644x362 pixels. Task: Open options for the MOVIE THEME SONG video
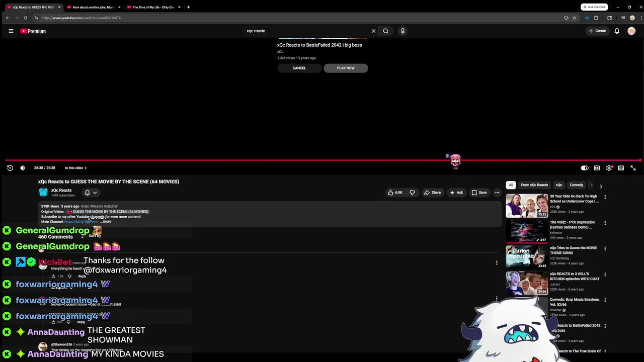coord(605,248)
